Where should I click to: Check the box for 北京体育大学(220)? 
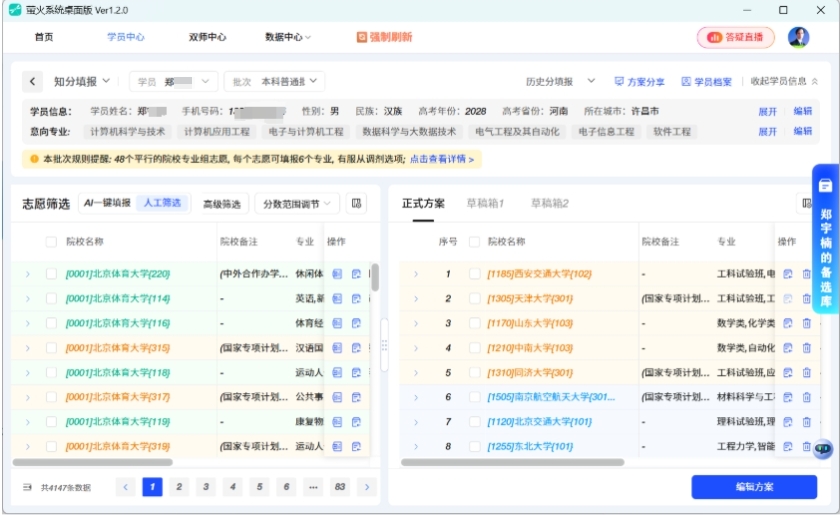pos(51,274)
